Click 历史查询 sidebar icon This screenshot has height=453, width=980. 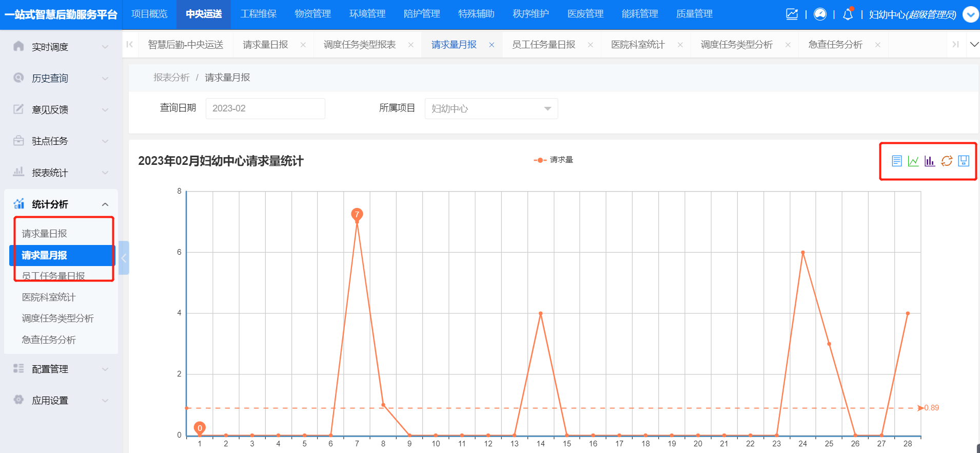(x=18, y=78)
